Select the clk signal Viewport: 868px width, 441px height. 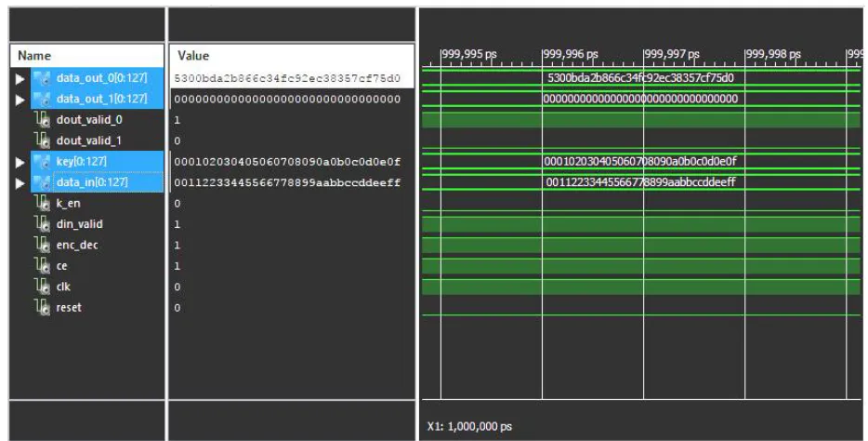(x=63, y=287)
